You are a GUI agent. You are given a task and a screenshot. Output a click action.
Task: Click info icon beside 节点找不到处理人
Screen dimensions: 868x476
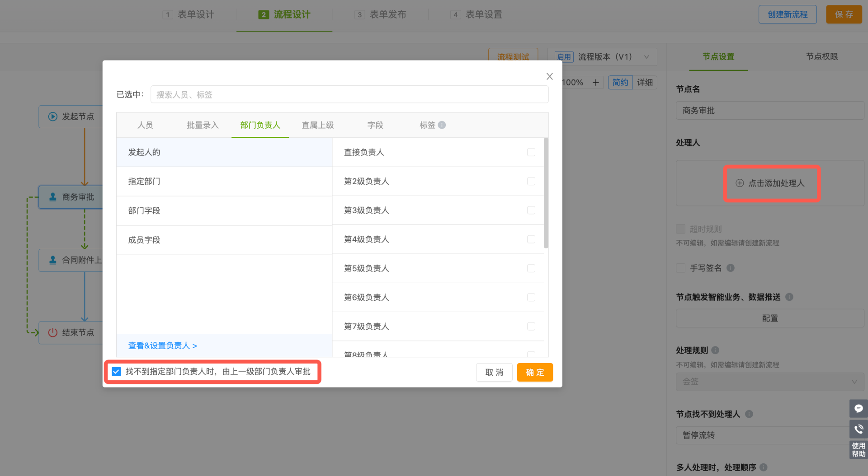point(749,414)
